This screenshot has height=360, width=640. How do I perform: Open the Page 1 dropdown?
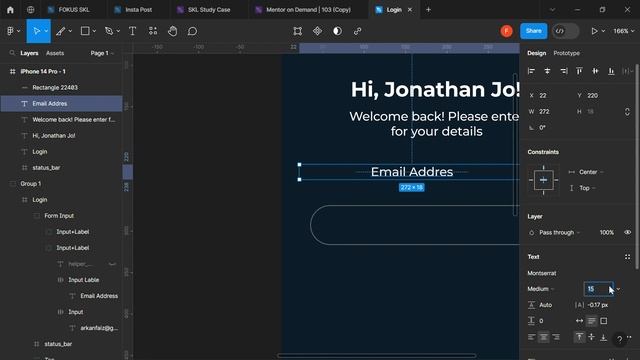[102, 53]
